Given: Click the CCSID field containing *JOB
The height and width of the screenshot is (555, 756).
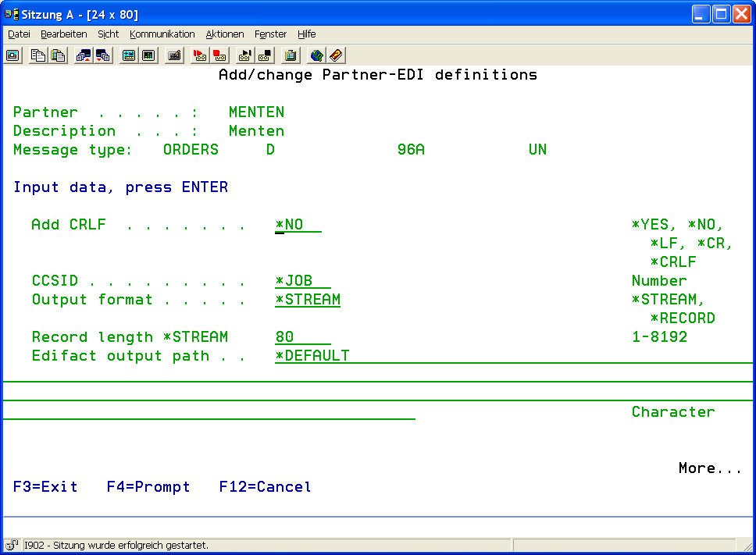Looking at the screenshot, I should point(302,281).
